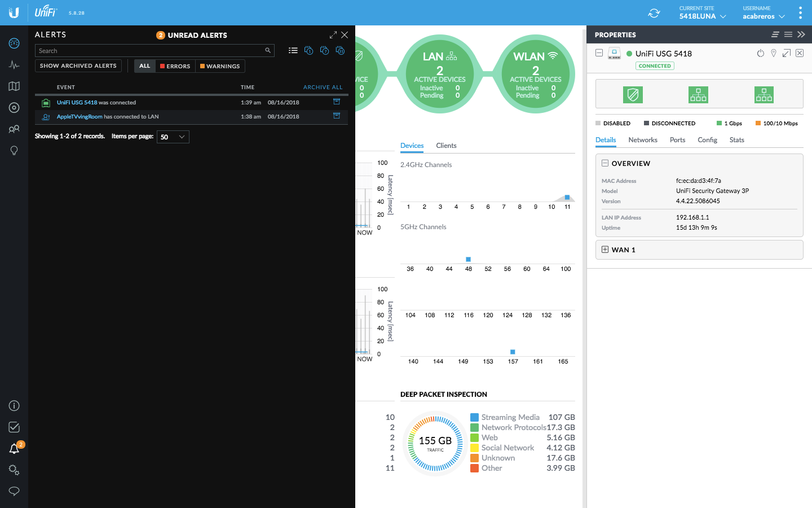Restart the UniFi USG 5418 via power icon

(x=760, y=54)
